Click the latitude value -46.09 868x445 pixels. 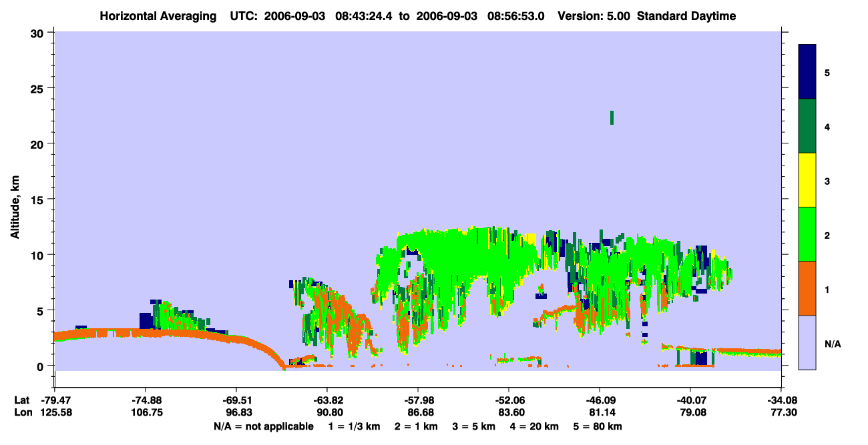point(600,400)
